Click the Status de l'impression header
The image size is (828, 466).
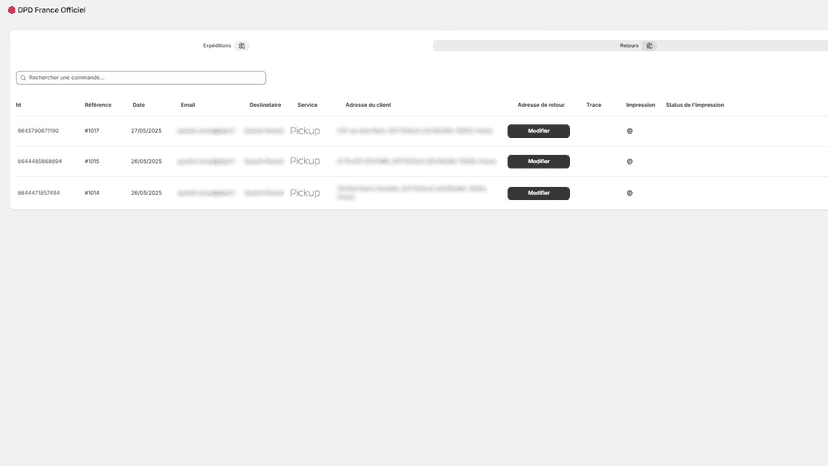click(x=695, y=105)
